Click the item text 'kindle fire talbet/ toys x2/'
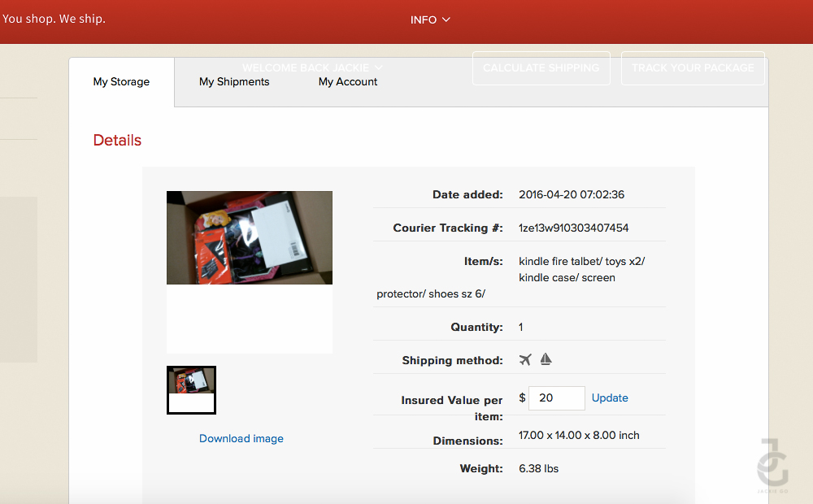The width and height of the screenshot is (813, 504). 582,261
